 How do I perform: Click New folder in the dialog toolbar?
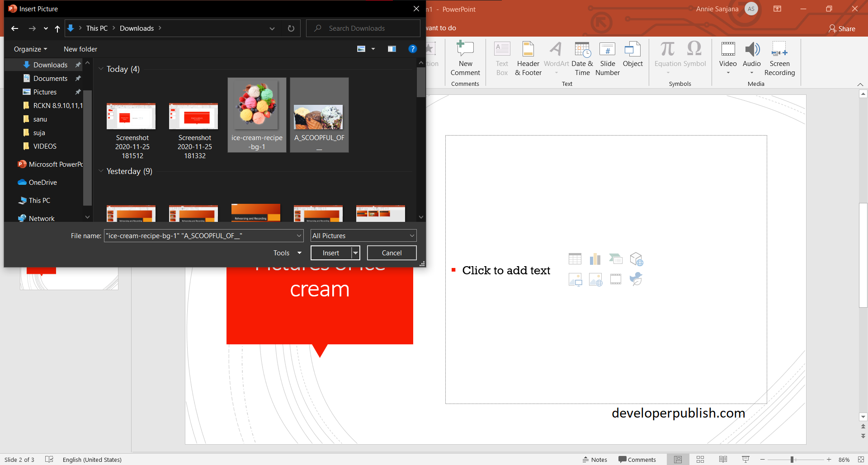click(x=80, y=49)
